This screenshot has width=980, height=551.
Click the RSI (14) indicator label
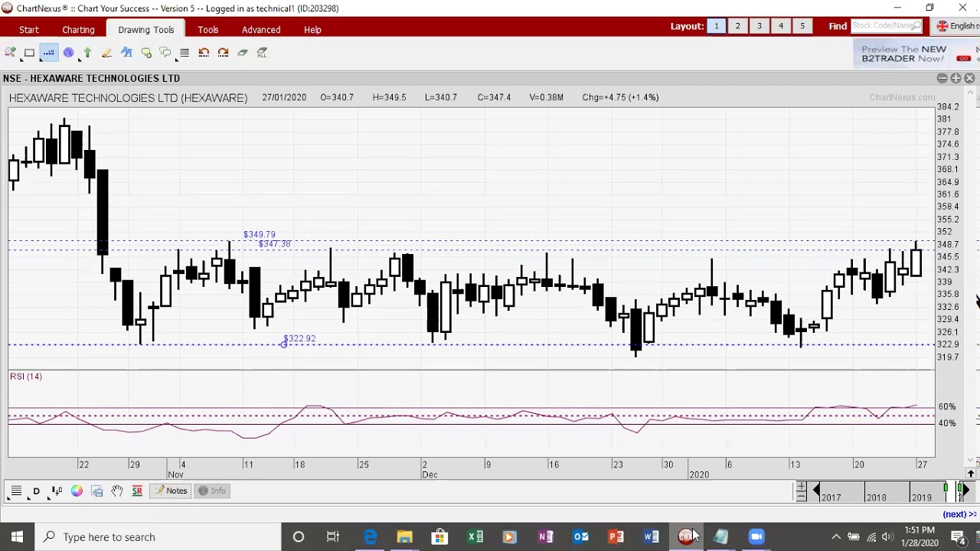coord(26,377)
